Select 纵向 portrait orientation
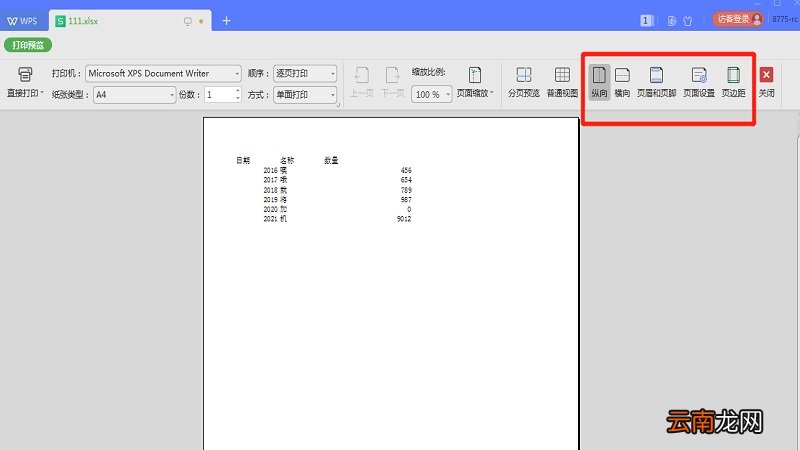This screenshot has height=450, width=800. 599,82
